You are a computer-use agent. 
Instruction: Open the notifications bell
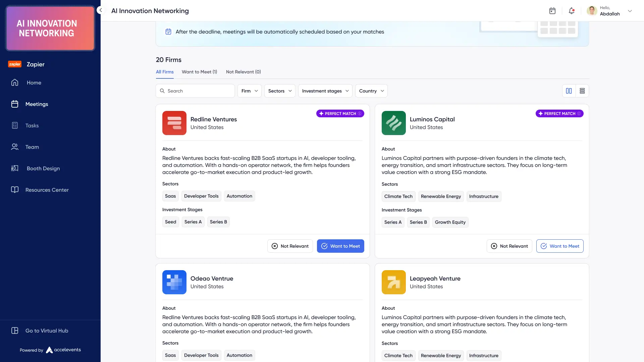coord(572,11)
